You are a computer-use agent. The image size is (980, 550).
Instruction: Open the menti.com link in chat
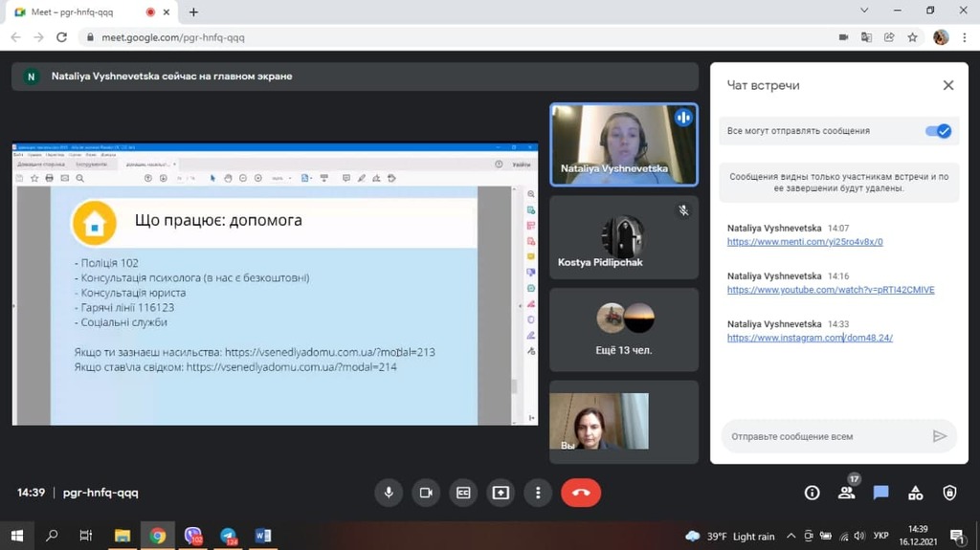(x=804, y=242)
